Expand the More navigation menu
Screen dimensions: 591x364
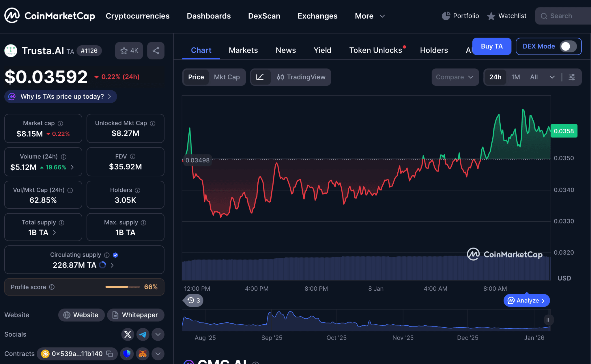[370, 16]
